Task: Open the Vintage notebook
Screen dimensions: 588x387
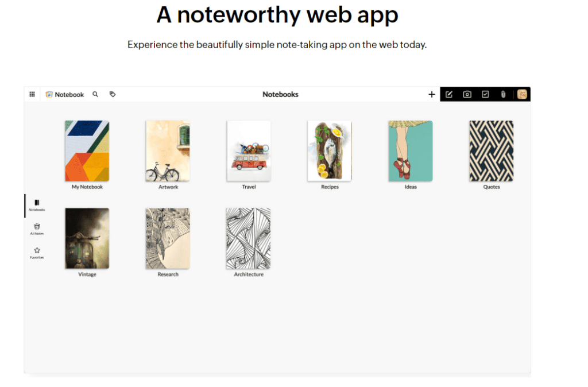Action: click(x=87, y=238)
